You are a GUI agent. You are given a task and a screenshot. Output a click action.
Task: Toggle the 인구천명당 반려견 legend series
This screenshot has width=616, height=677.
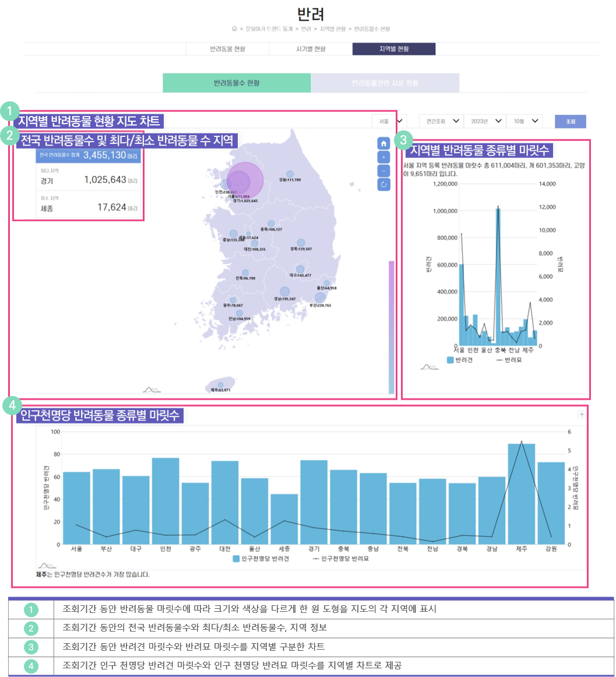pos(260,559)
